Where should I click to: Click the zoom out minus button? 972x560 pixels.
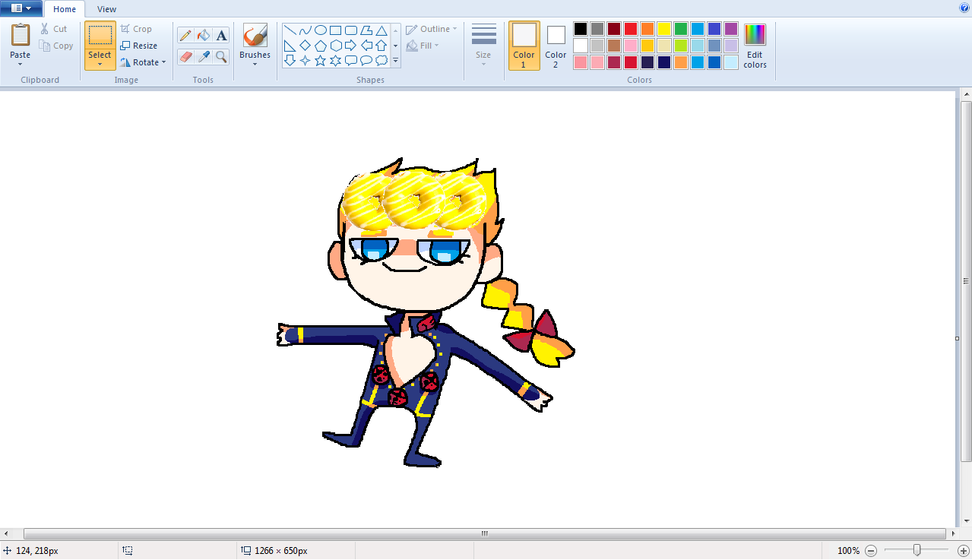pyautogui.click(x=871, y=550)
